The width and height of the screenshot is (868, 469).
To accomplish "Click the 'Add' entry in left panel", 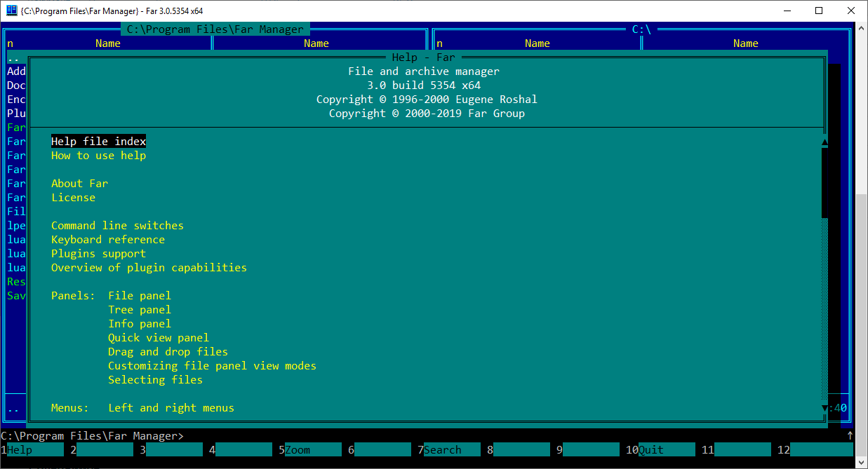I will pos(16,72).
